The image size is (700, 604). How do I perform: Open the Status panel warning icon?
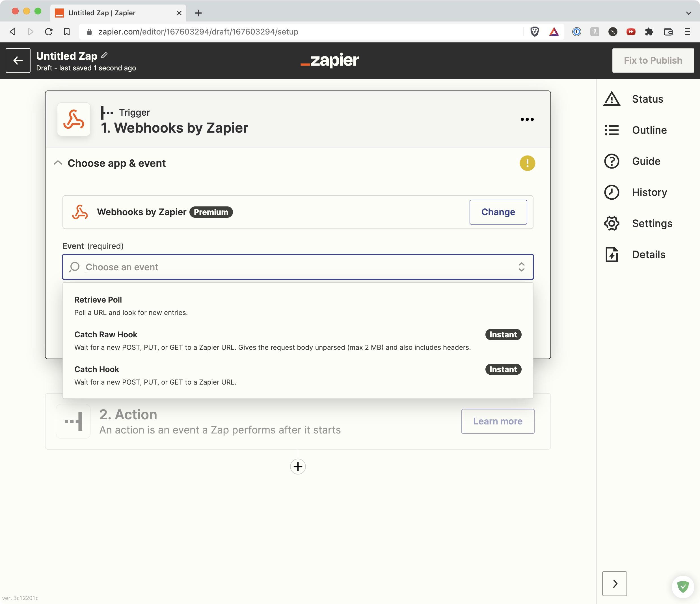click(612, 99)
